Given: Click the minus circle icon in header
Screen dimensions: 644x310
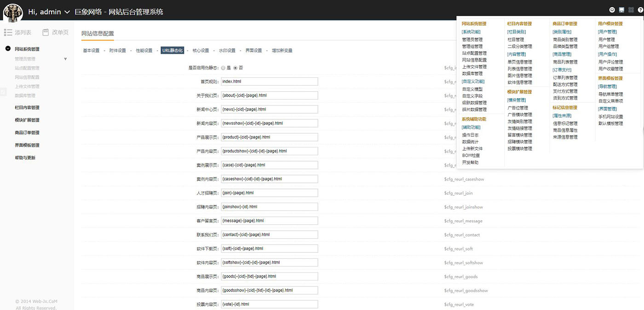Looking at the screenshot, I should (x=612, y=10).
